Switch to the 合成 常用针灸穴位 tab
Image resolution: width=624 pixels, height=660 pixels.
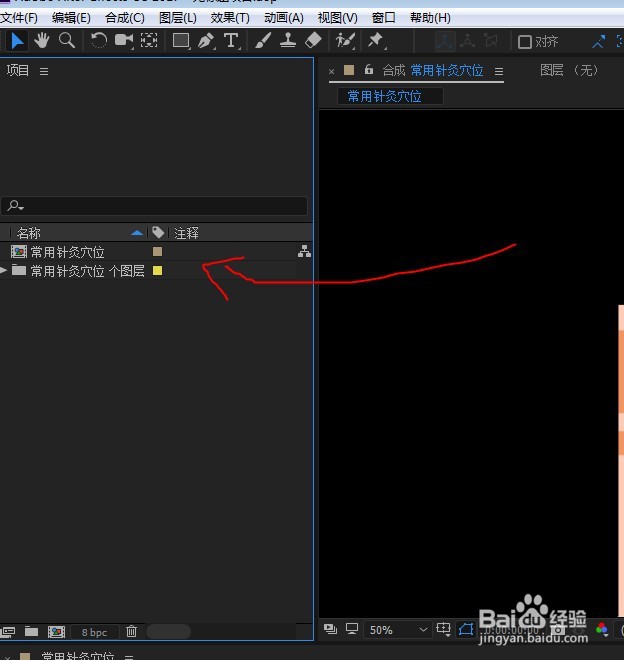(x=433, y=70)
